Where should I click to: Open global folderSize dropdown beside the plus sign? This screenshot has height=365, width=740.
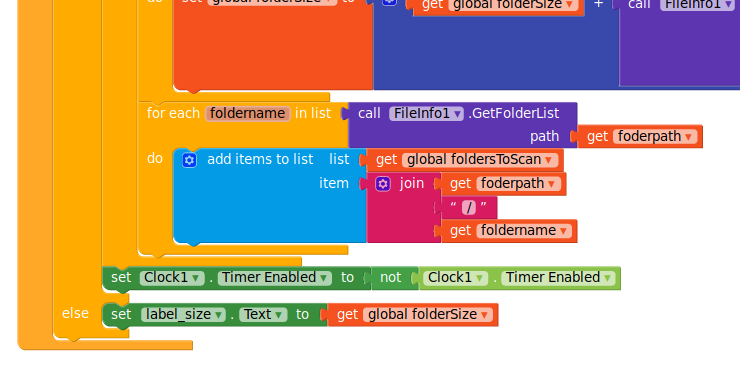513,5
